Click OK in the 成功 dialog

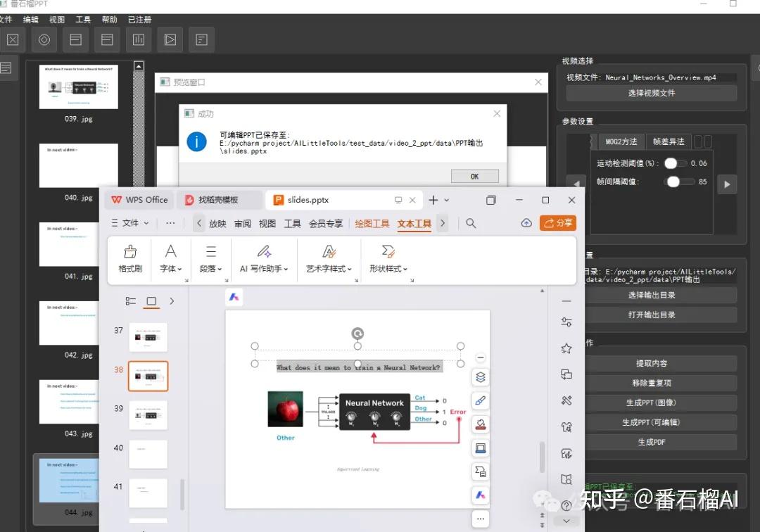click(x=474, y=177)
